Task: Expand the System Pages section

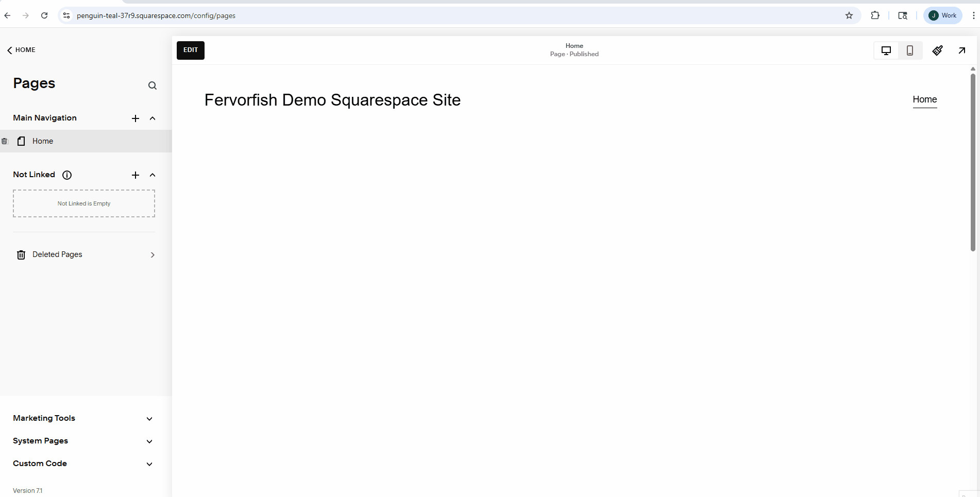Action: pyautogui.click(x=149, y=441)
